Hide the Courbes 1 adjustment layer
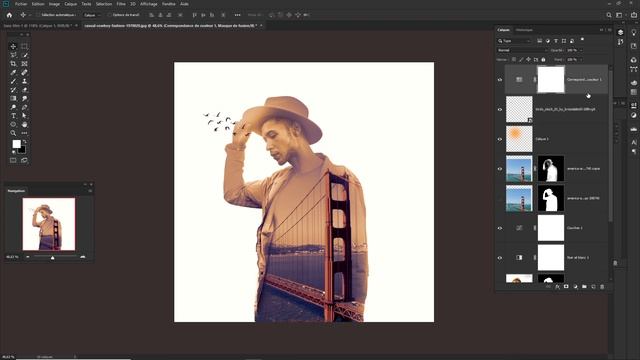Screen dimensions: 640x360 click(x=500, y=228)
